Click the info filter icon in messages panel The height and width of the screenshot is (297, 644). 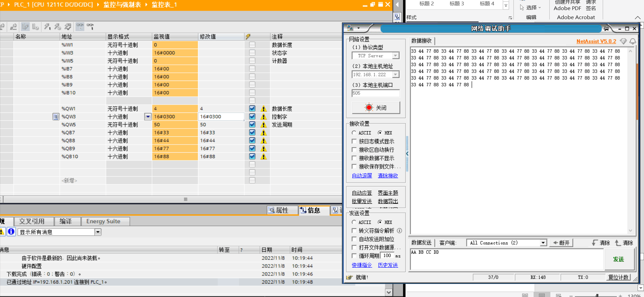(11, 232)
